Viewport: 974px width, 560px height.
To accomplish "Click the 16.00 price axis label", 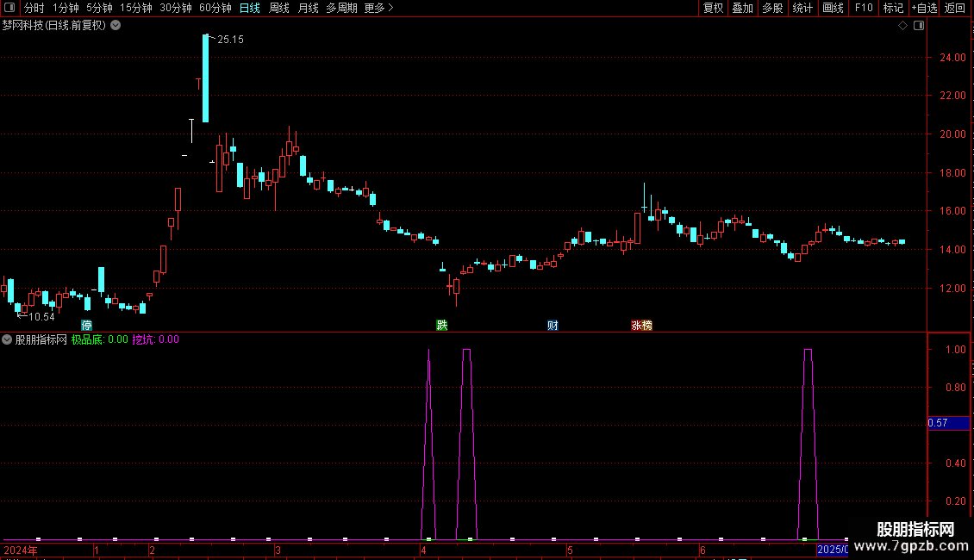I will 952,211.
